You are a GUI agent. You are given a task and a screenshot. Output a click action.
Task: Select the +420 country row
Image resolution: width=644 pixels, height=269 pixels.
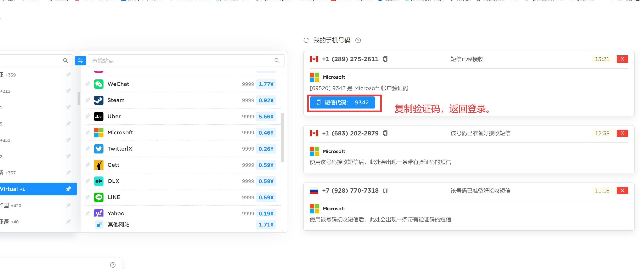(x=38, y=206)
